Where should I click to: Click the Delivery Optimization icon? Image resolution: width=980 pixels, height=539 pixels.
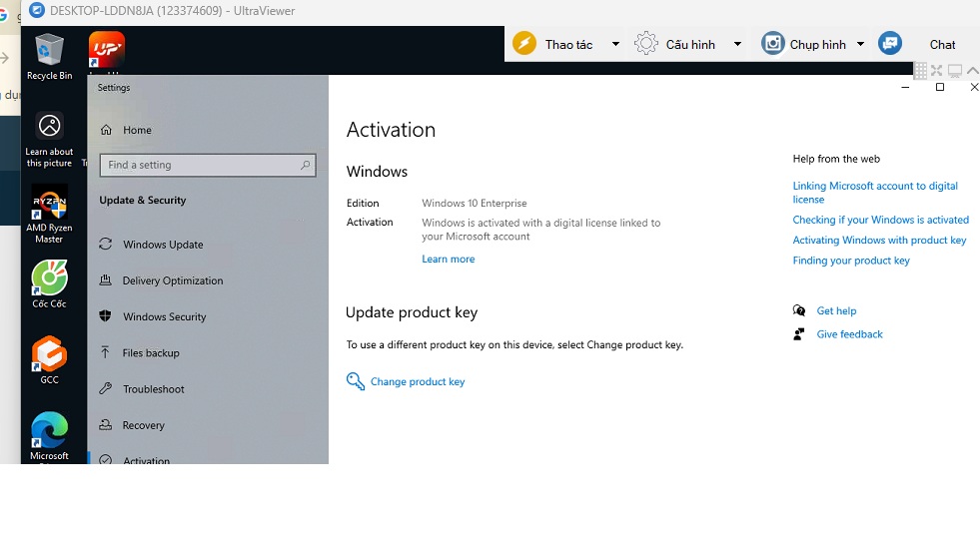click(x=106, y=279)
